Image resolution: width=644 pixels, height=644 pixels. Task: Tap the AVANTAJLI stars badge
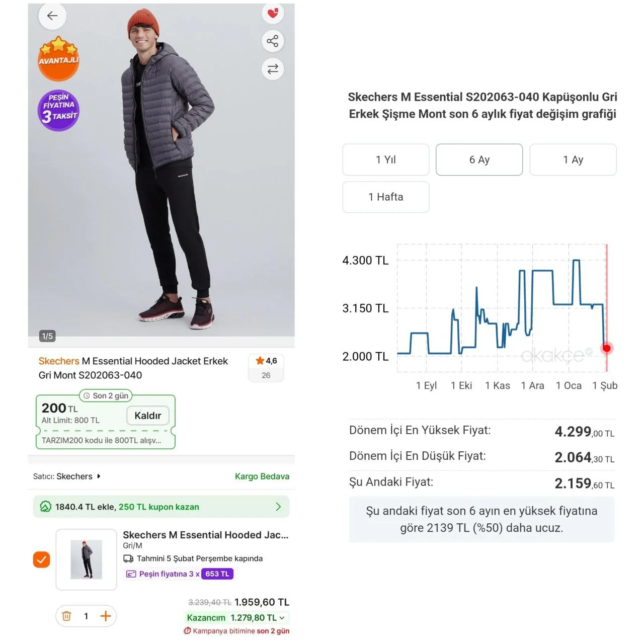[59, 58]
